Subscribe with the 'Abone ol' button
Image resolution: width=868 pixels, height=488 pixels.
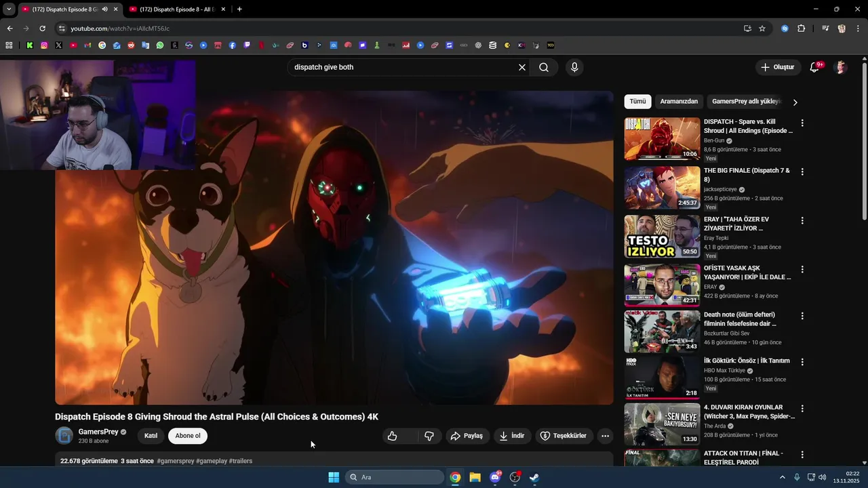pyautogui.click(x=188, y=436)
